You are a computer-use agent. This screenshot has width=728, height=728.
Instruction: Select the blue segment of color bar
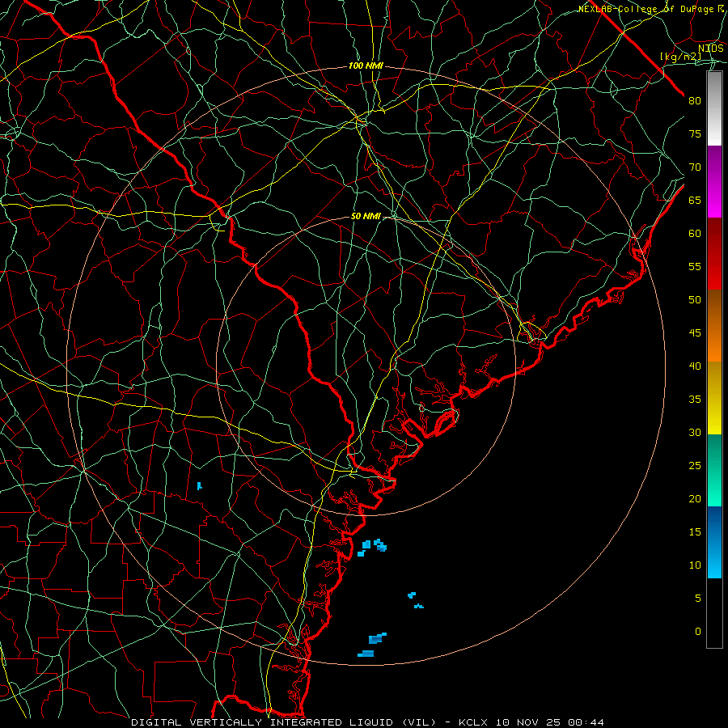tap(714, 542)
